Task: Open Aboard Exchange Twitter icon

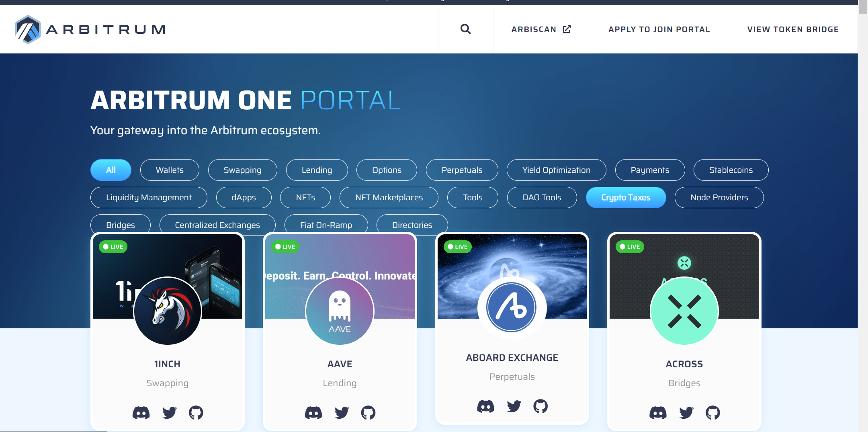Action: pyautogui.click(x=514, y=406)
